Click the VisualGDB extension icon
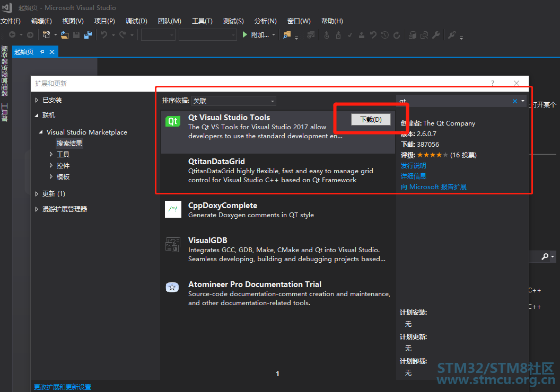560x392 pixels. [x=173, y=244]
